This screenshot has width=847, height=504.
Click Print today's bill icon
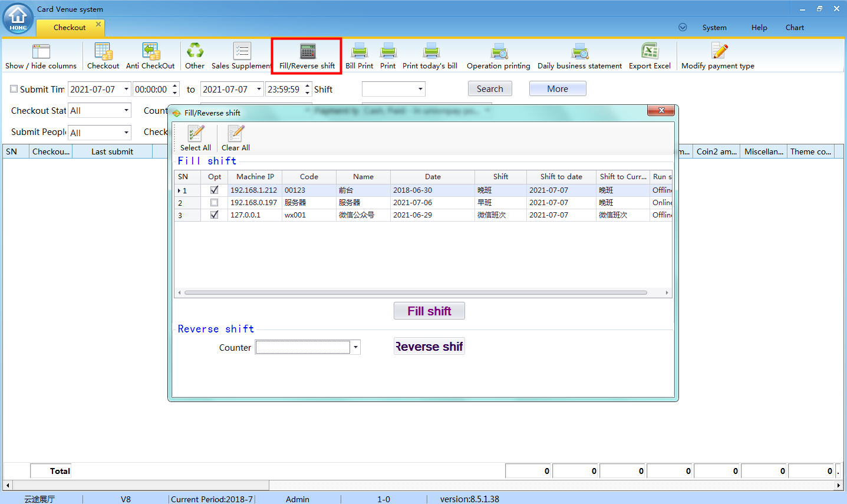[x=430, y=57]
